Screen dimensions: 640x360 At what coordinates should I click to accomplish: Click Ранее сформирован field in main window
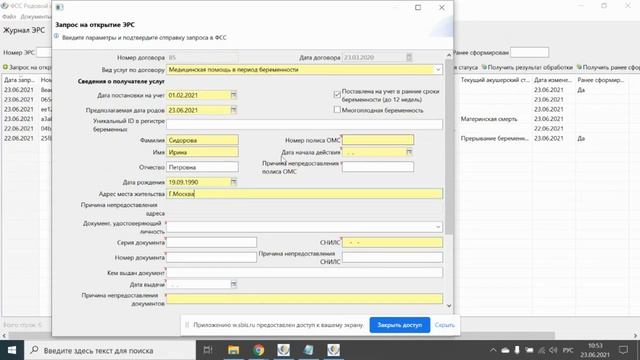(x=529, y=52)
